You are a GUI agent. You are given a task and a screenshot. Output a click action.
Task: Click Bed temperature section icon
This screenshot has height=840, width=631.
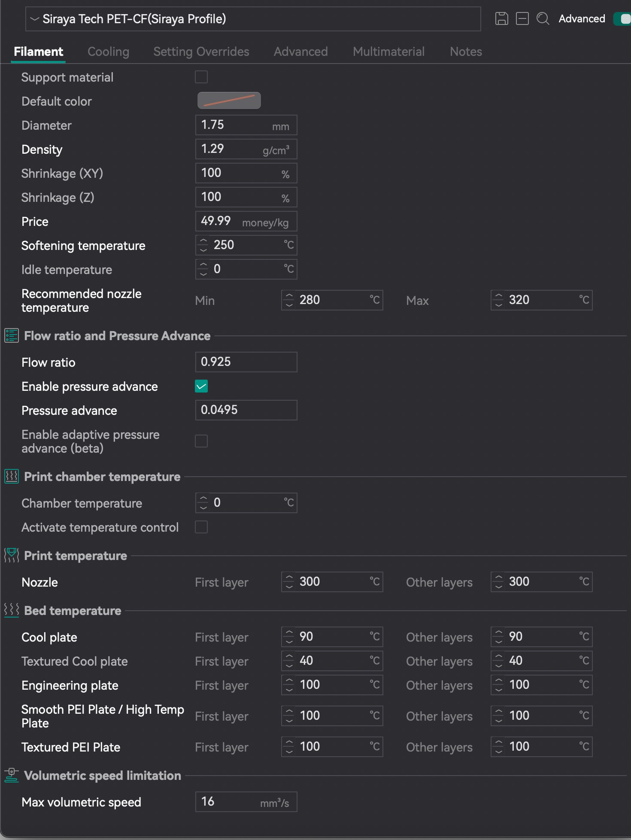point(12,610)
